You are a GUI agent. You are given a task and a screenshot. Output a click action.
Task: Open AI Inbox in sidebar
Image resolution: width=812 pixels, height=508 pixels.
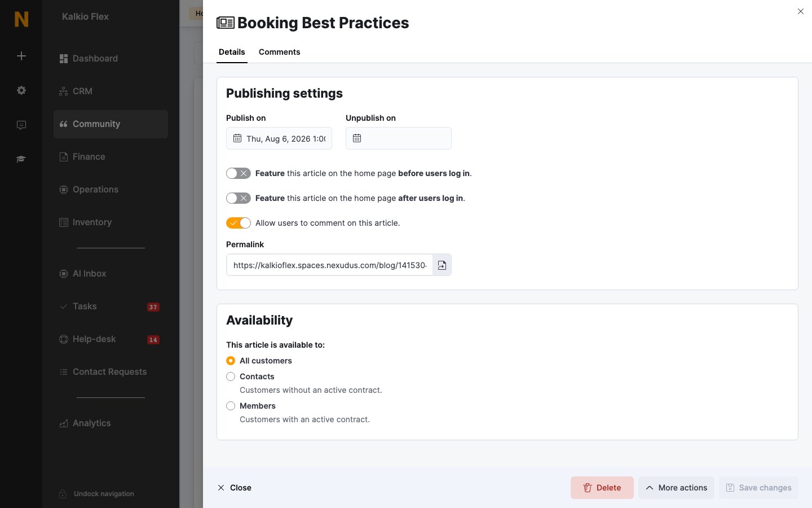pyautogui.click(x=111, y=274)
